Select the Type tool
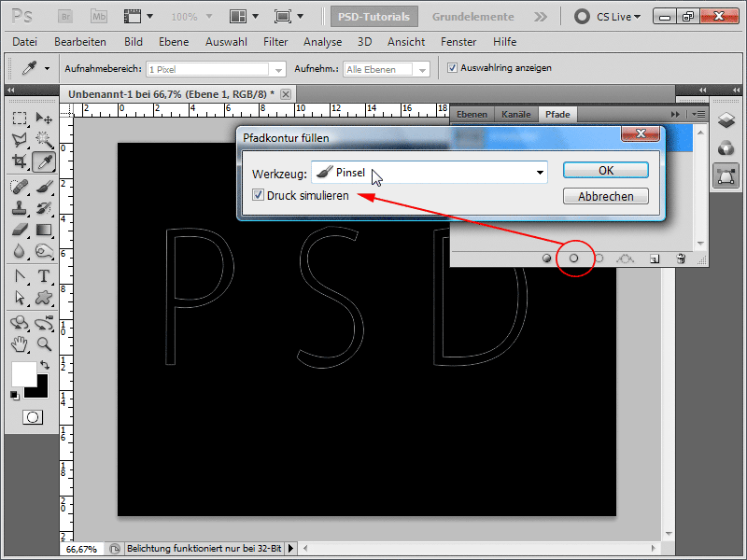747x560 pixels. pyautogui.click(x=44, y=276)
